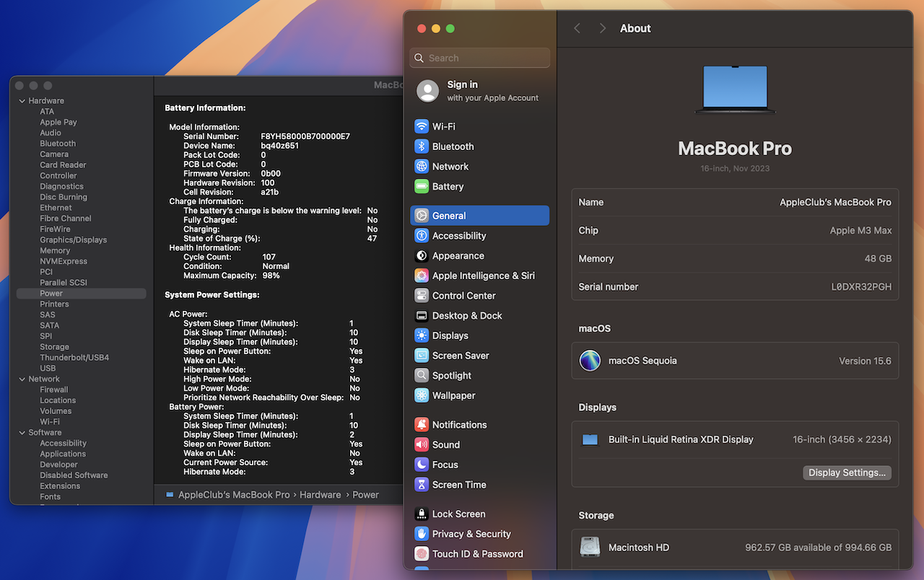Go forward with the right chevron
The image size is (924, 580).
click(602, 28)
